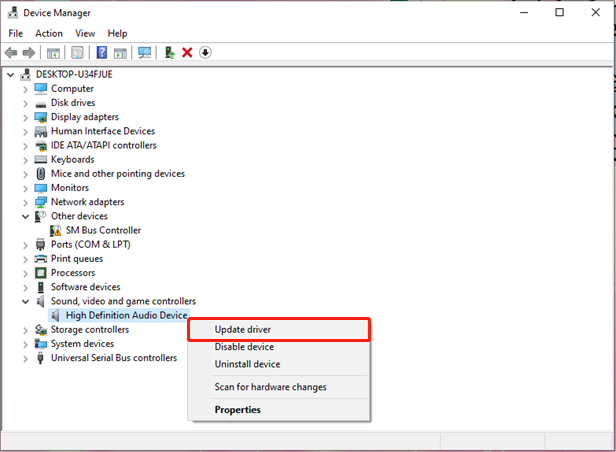The image size is (616, 452).
Task: Select the SM Bus Controller entry
Action: click(103, 230)
